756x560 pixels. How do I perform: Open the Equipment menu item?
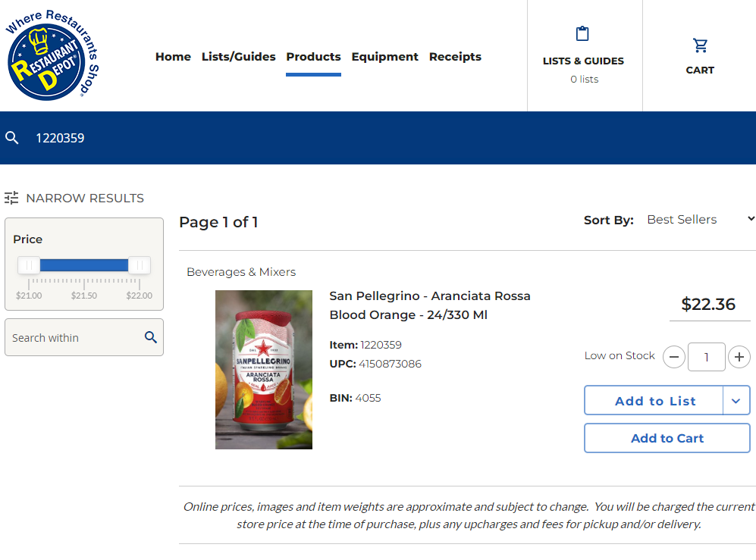coord(384,57)
